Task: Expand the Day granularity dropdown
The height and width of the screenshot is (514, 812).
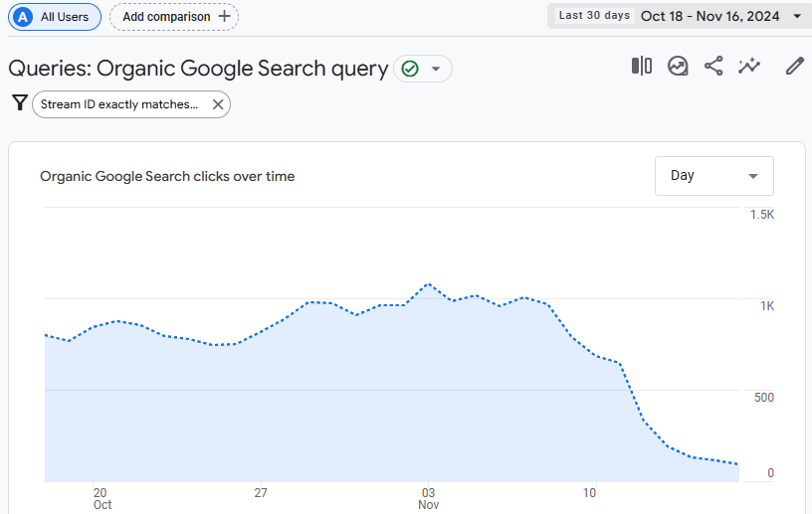Action: [x=713, y=176]
